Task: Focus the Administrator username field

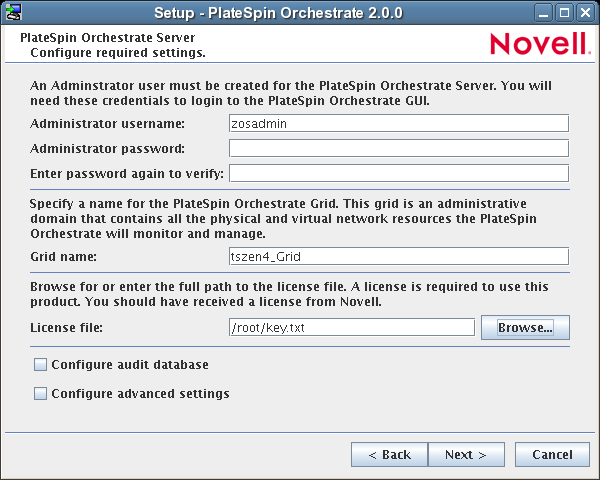Action: (398, 123)
